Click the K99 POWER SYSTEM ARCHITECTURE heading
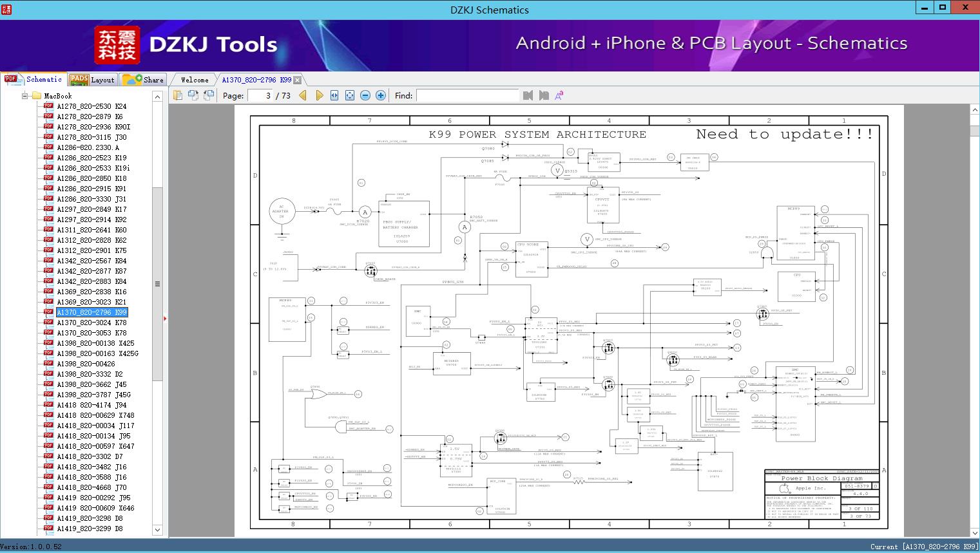 tap(537, 135)
